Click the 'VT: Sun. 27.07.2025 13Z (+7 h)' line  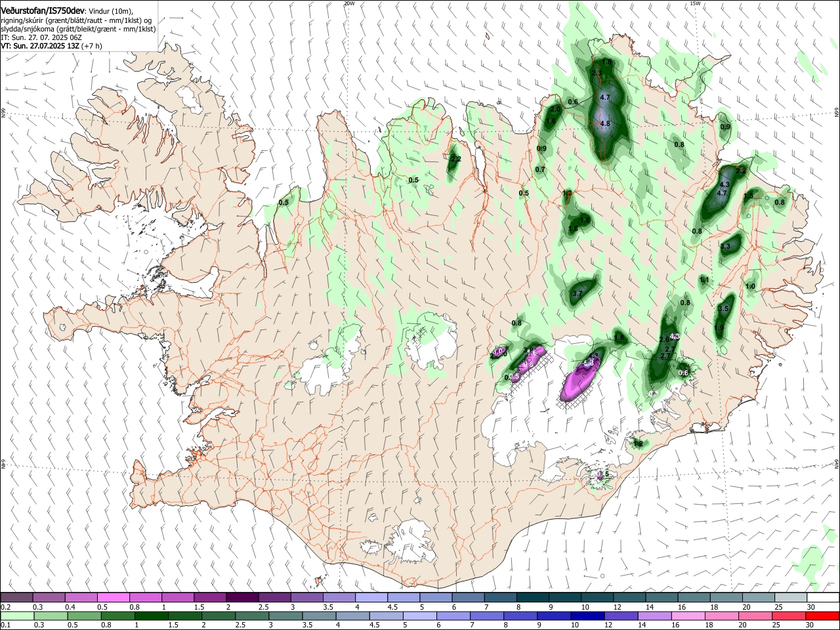click(51, 47)
